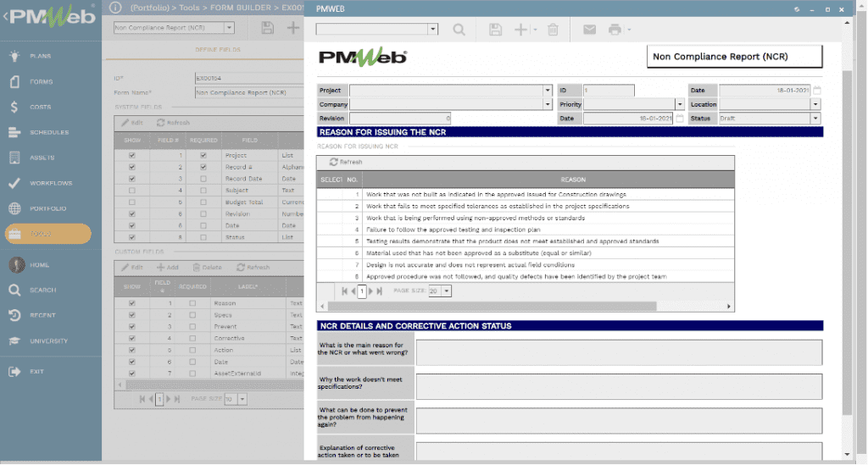This screenshot has height=465, width=868.
Task: Open Assets in the sidebar
Action: pos(42,158)
